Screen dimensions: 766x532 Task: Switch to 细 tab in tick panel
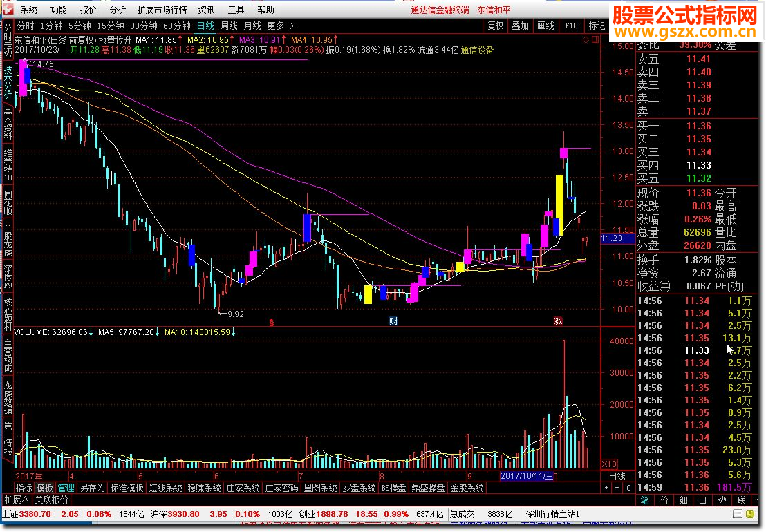tap(684, 500)
